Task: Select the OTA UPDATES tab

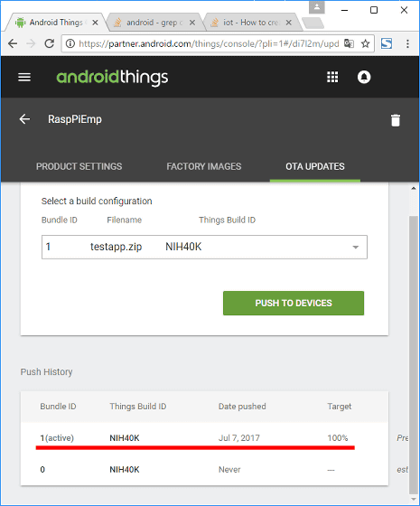Action: pyautogui.click(x=315, y=166)
